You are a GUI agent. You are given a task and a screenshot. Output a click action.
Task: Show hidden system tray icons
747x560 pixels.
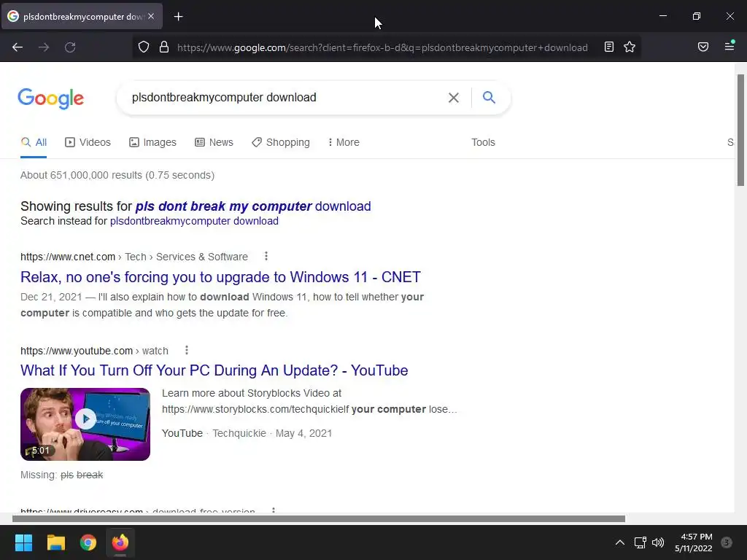pos(620,542)
